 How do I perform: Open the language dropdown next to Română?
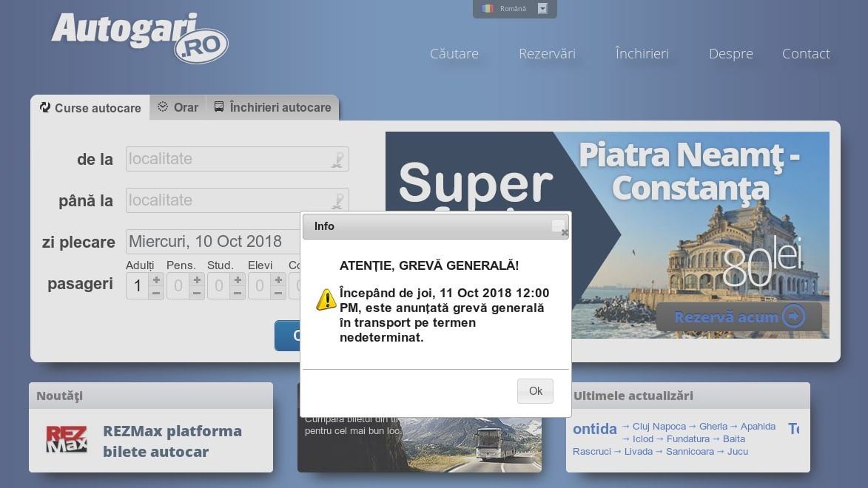click(542, 9)
